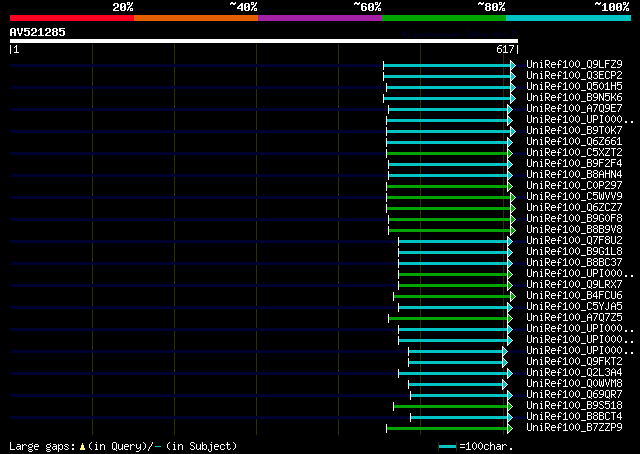Image resolution: width=640 pixels, height=454 pixels.
Task: Click the purple ~60% identity color segment
Action: click(x=320, y=18)
